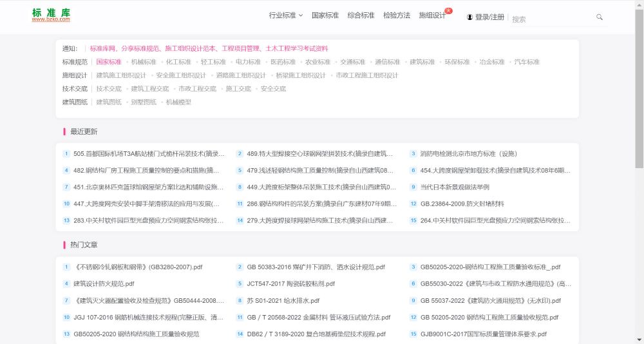Go to 检验方法 in top navigation
This screenshot has height=344, width=644.
(397, 15)
